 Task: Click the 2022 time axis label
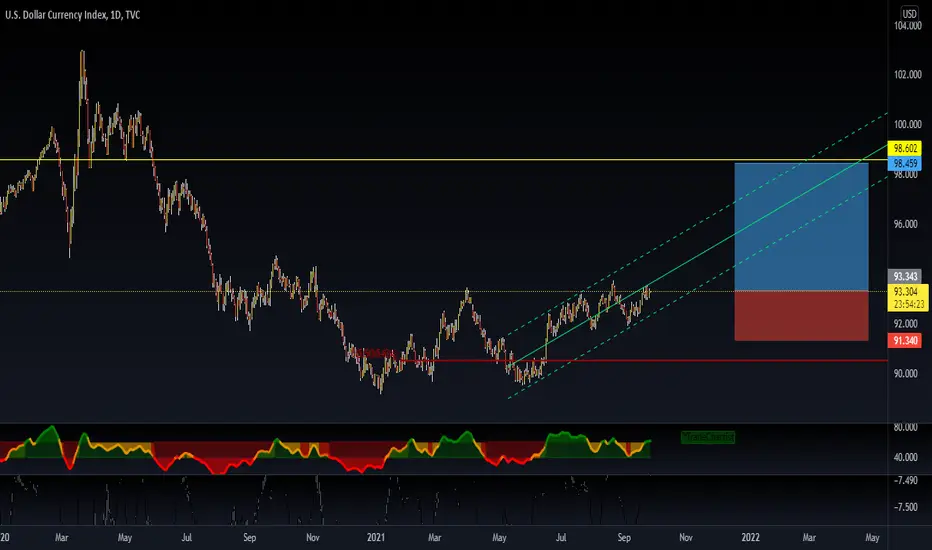(750, 538)
